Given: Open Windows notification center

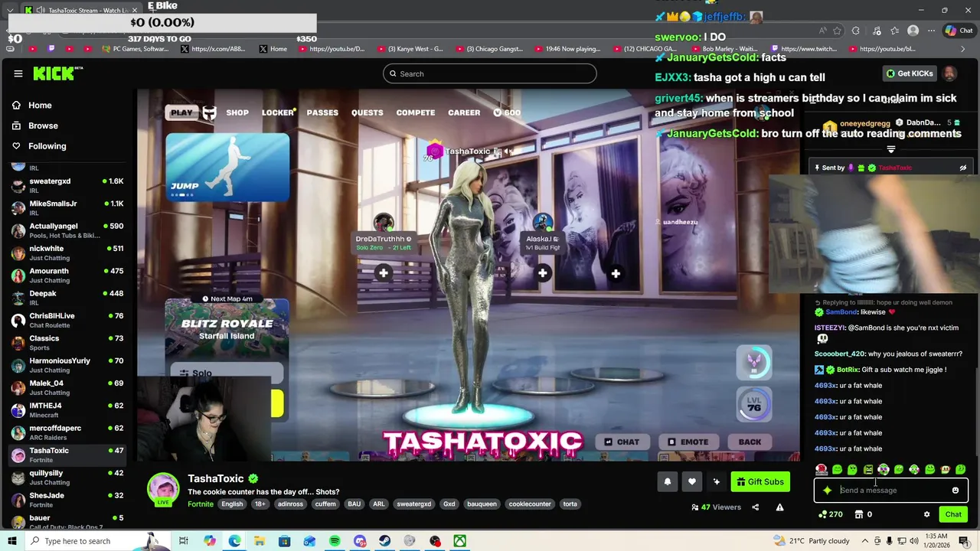Looking at the screenshot, I should [964, 541].
